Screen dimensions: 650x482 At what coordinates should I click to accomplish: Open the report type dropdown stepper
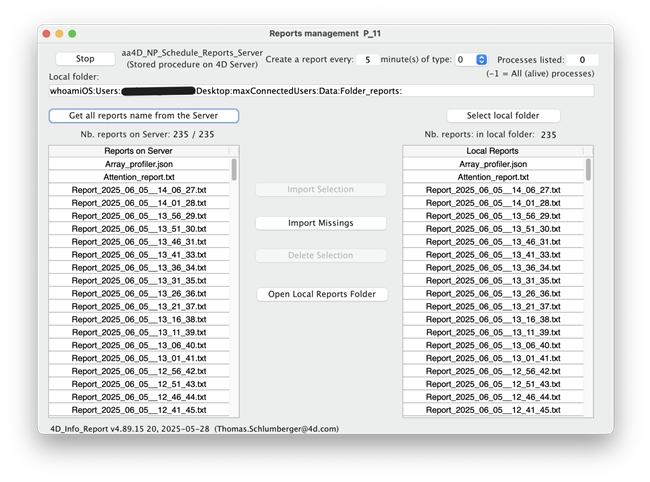481,60
